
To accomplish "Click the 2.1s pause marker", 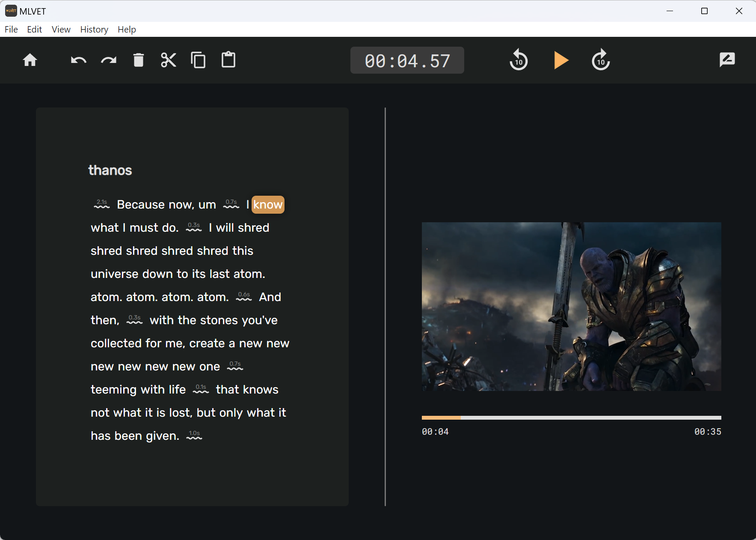I will pos(102,204).
